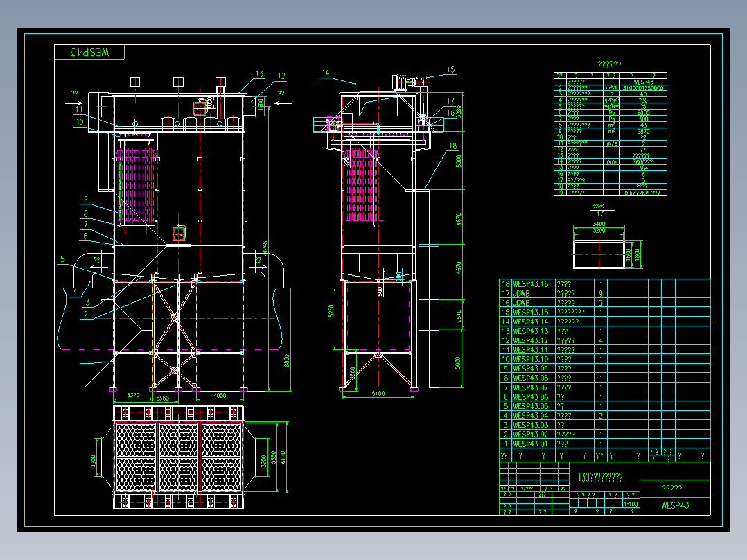Select parts list cell WESP43.13
The height and width of the screenshot is (560, 747).
click(530, 331)
